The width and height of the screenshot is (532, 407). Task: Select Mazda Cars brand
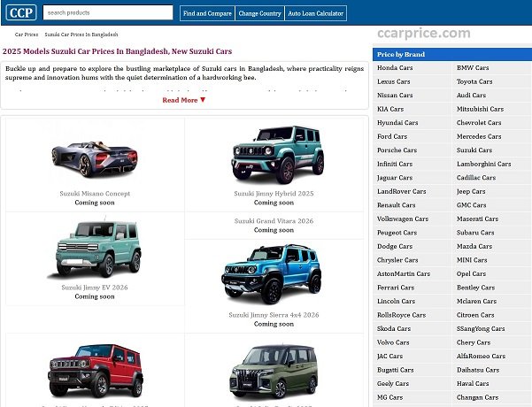tap(474, 247)
